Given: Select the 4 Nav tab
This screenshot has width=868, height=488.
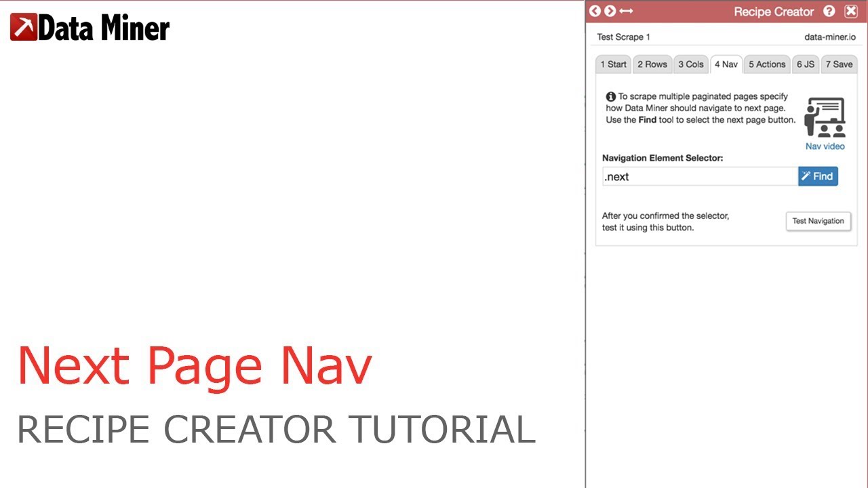Looking at the screenshot, I should click(726, 64).
